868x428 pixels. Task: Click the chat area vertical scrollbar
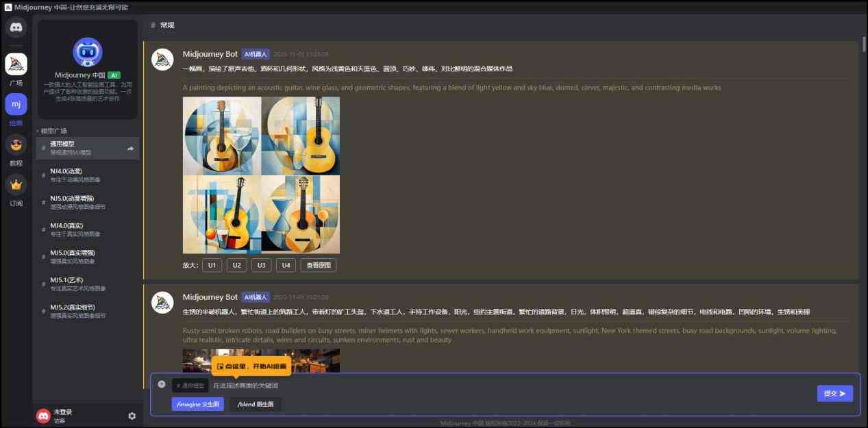(864, 43)
